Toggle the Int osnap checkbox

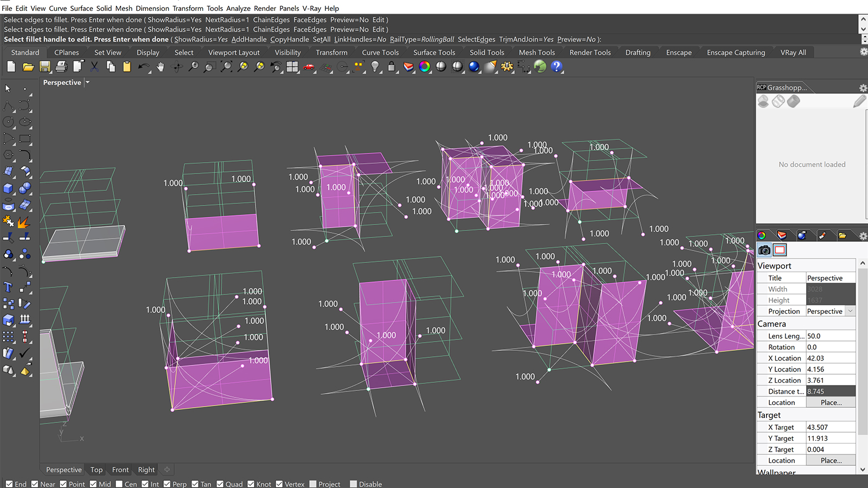[x=145, y=484]
